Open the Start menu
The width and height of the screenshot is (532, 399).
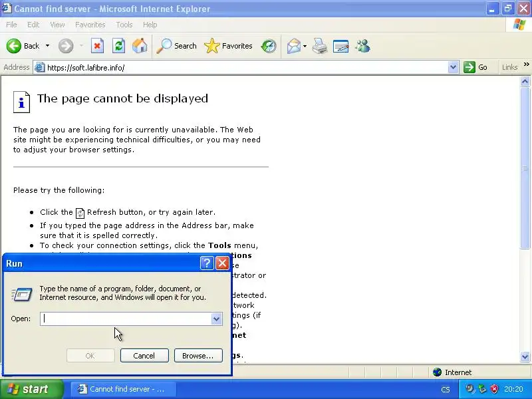(31, 389)
